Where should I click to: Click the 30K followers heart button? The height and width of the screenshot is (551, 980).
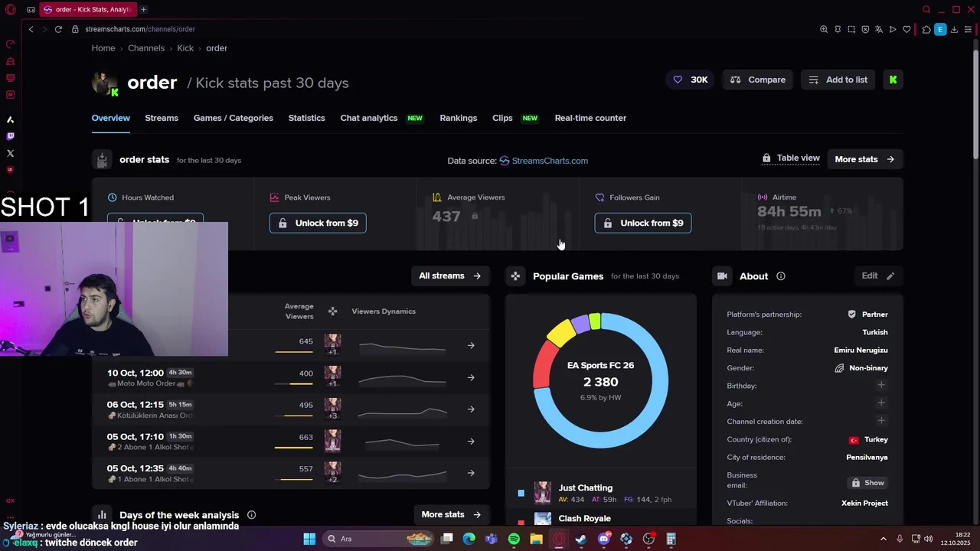pyautogui.click(x=691, y=80)
